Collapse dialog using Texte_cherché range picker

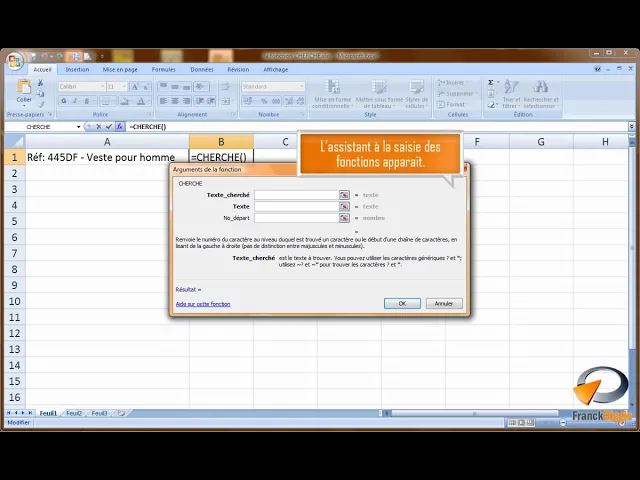pyautogui.click(x=344, y=195)
